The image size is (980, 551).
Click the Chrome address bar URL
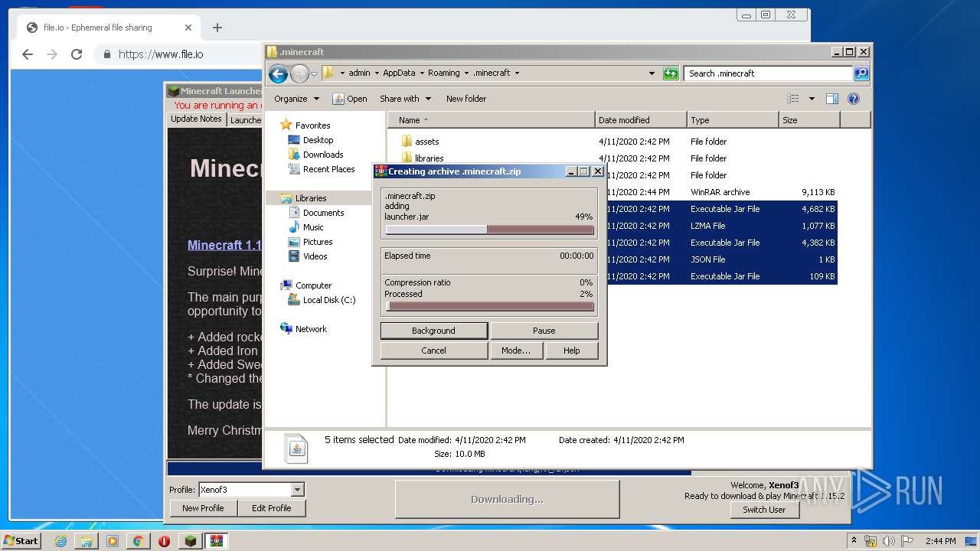161,54
